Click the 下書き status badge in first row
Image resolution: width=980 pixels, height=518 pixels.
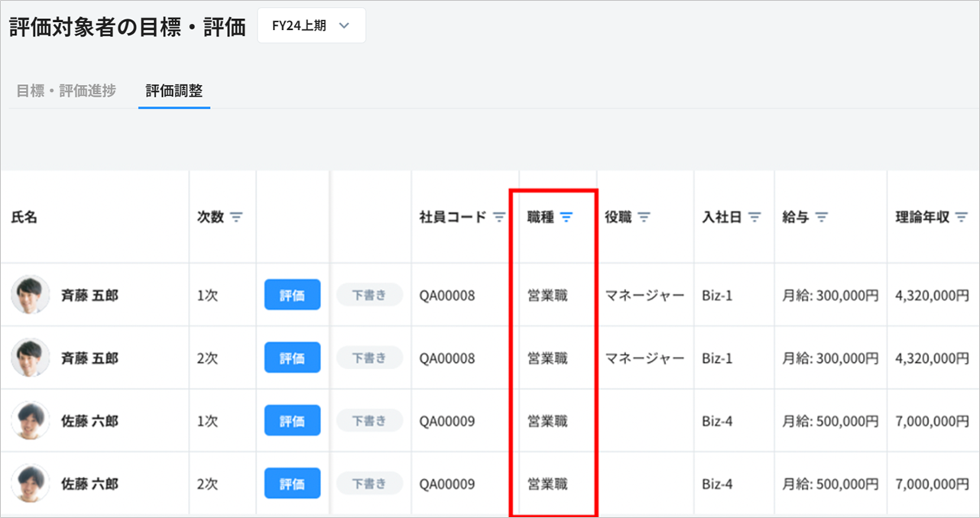point(369,295)
